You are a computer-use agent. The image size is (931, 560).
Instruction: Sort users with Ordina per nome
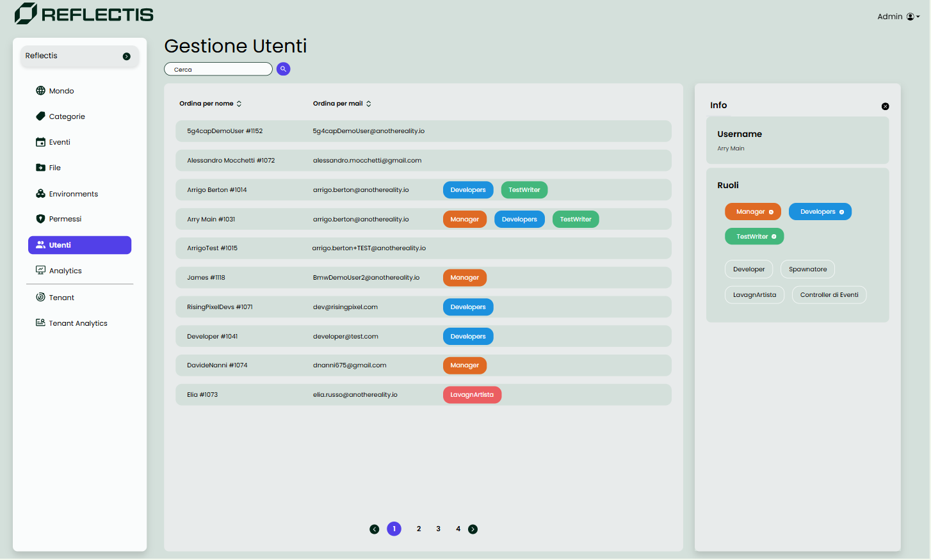pyautogui.click(x=210, y=104)
